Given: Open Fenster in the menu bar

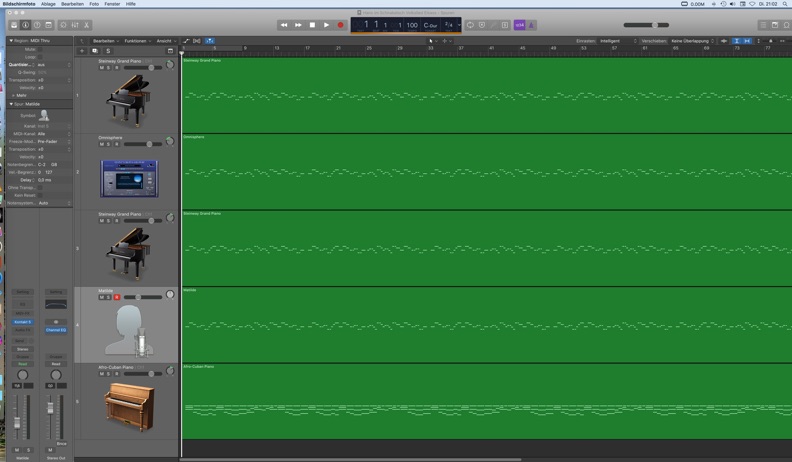Looking at the screenshot, I should (112, 4).
